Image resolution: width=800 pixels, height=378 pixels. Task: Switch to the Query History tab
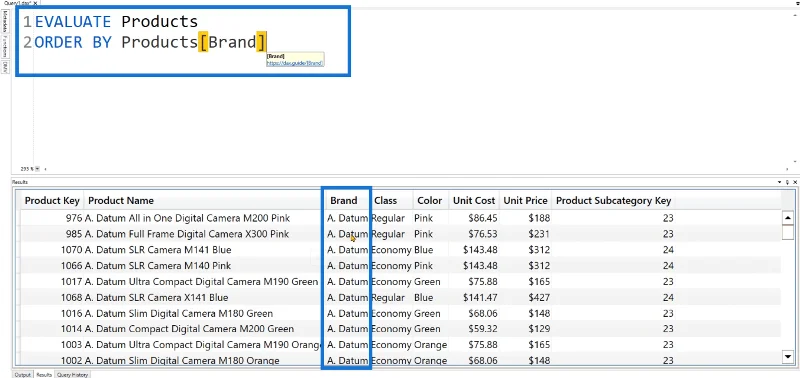point(72,374)
